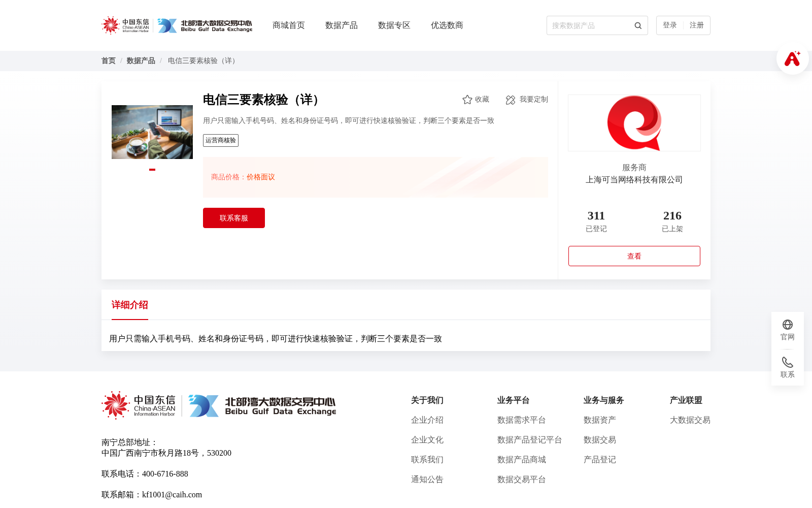Click the favorite star icon 收藏
This screenshot has width=812, height=508.
[467, 100]
